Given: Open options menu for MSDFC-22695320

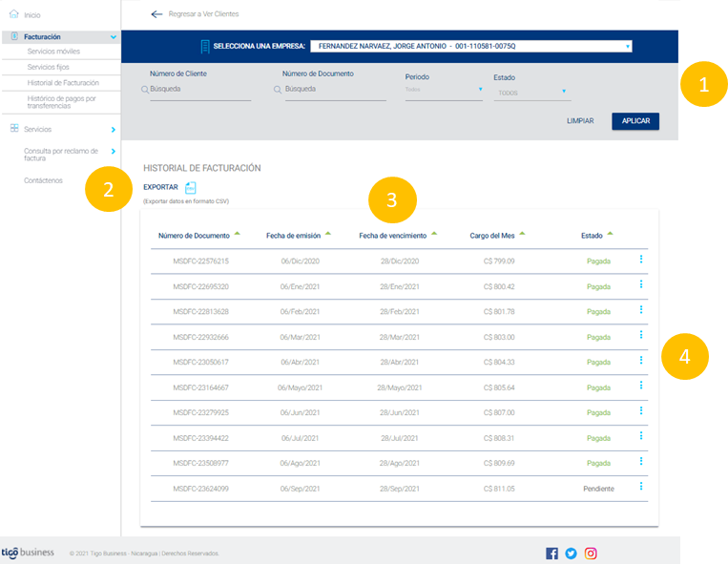Looking at the screenshot, I should click(641, 284).
